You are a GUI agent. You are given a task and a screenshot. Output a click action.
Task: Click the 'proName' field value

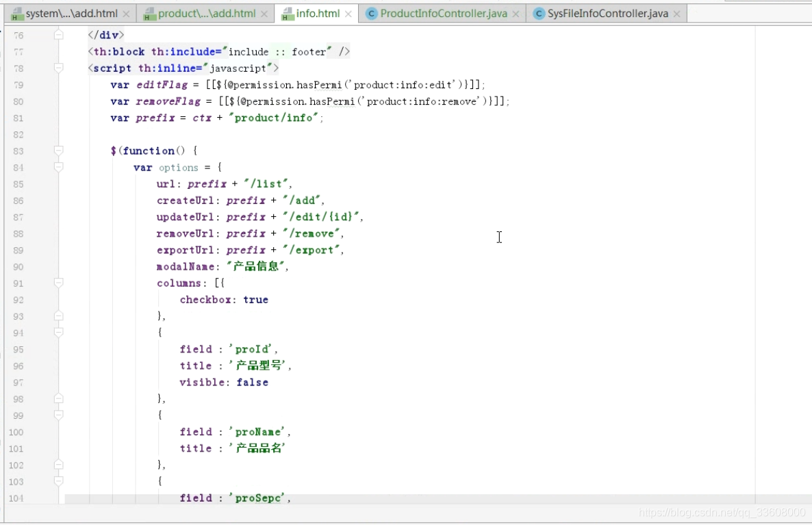point(258,432)
